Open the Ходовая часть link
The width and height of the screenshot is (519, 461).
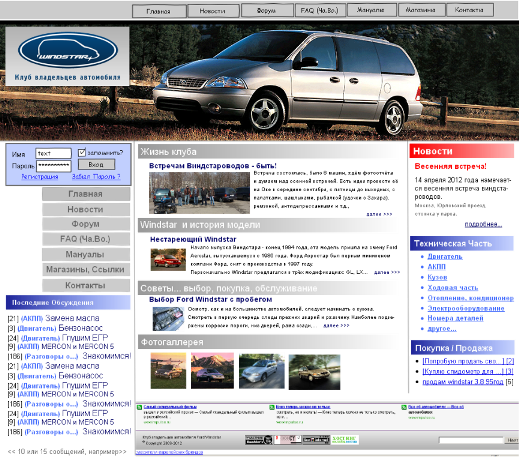[x=453, y=288]
